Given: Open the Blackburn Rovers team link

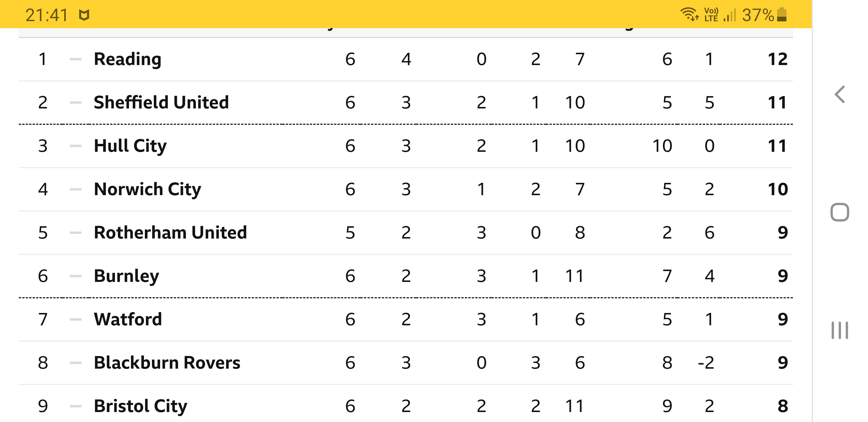Looking at the screenshot, I should pyautogui.click(x=167, y=363).
